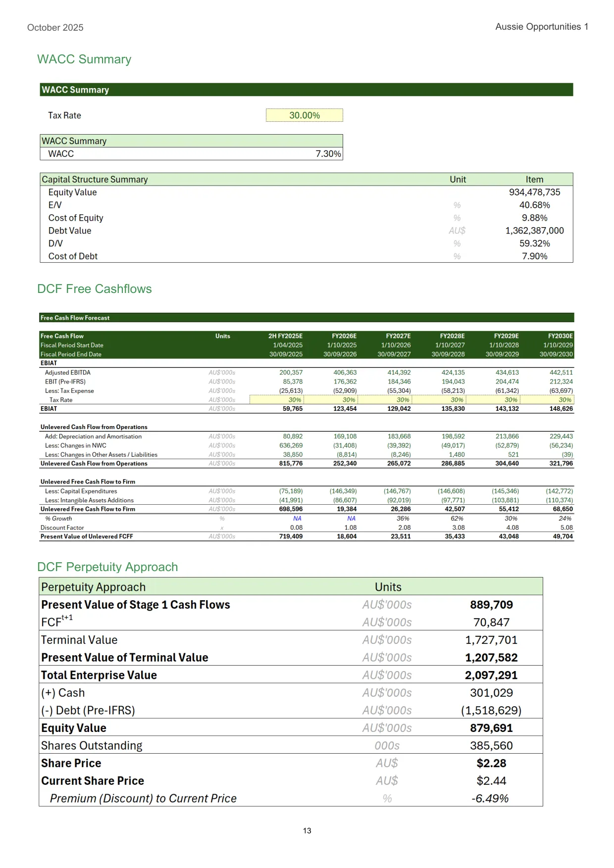
Task: Click the DCF Perpetuity Approach heading
Action: 107,567
